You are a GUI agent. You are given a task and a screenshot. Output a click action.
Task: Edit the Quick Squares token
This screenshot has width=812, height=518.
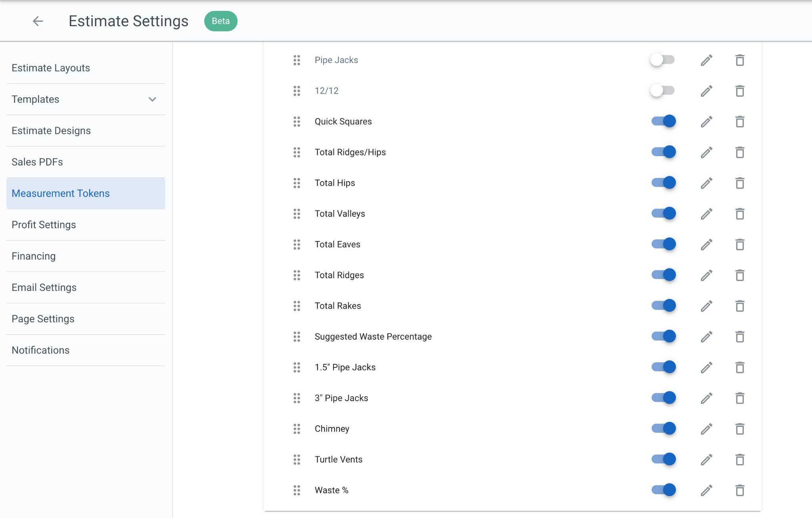click(x=706, y=122)
